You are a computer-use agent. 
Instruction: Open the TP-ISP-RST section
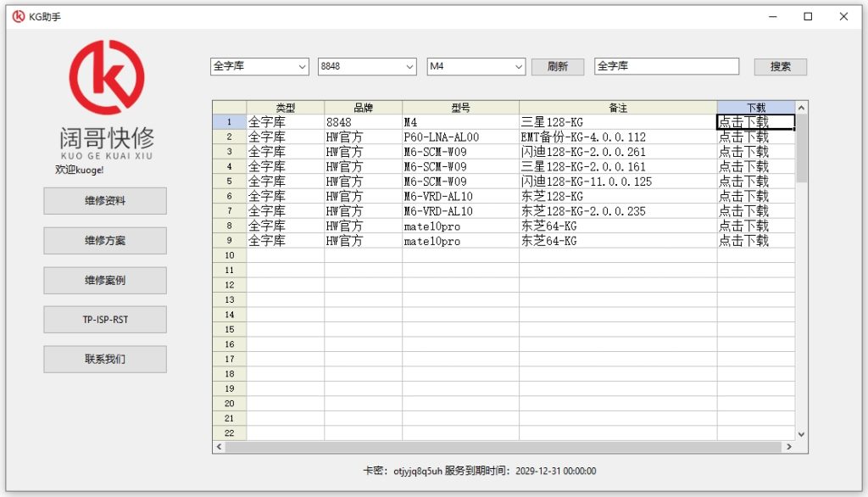click(105, 320)
